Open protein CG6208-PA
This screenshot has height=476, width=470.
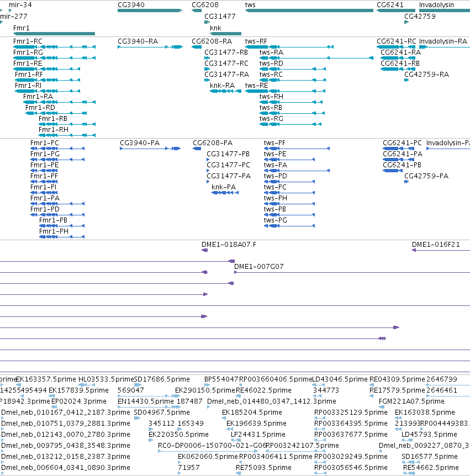(x=197, y=149)
